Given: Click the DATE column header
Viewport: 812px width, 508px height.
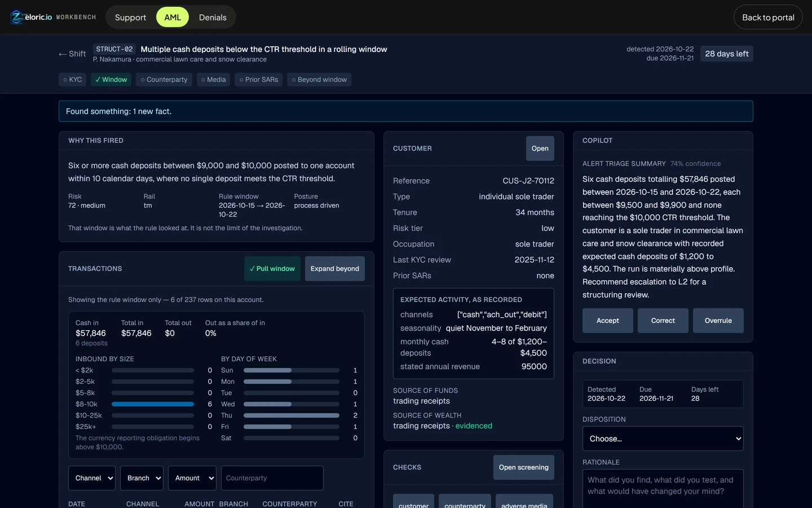Looking at the screenshot, I should pos(77,504).
